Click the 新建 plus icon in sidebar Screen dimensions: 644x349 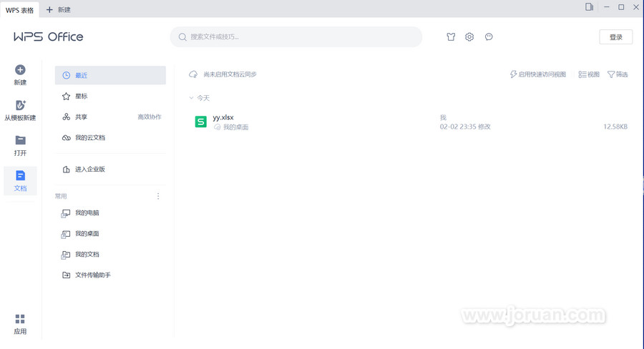pyautogui.click(x=20, y=70)
